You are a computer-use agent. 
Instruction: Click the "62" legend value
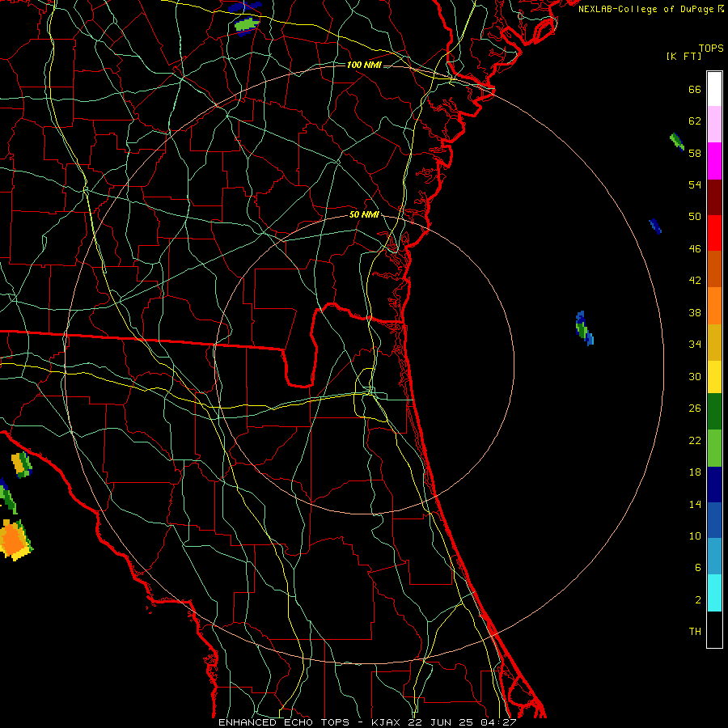(695, 121)
